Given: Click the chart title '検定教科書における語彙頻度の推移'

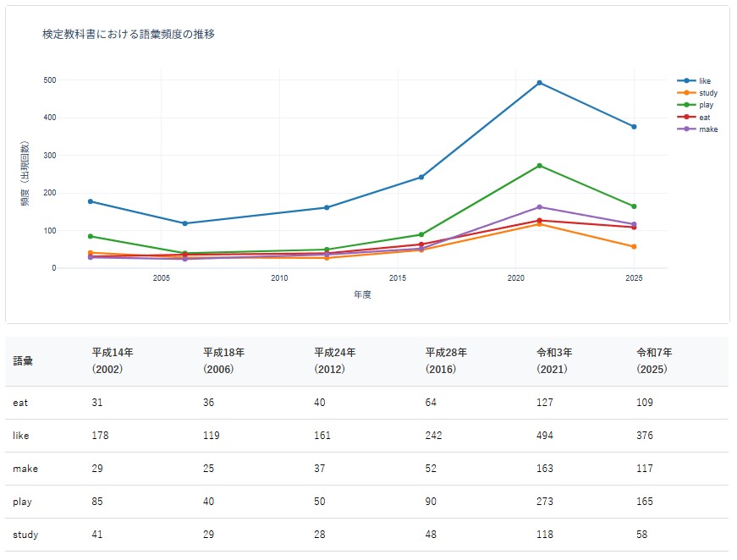Looking at the screenshot, I should click(128, 35).
